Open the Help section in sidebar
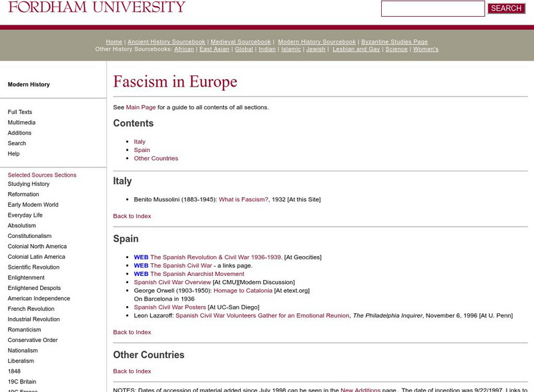Viewport: 534px width, 392px height. pos(13,153)
